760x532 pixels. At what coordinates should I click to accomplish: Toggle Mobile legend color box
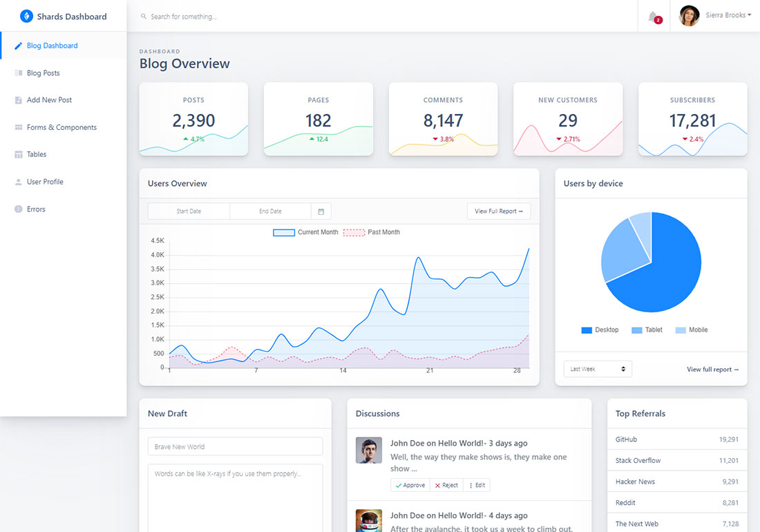681,330
